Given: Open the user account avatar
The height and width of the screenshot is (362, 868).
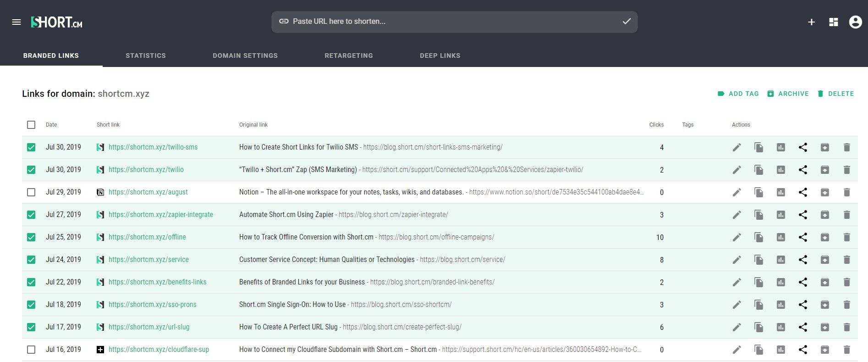Looking at the screenshot, I should (855, 22).
